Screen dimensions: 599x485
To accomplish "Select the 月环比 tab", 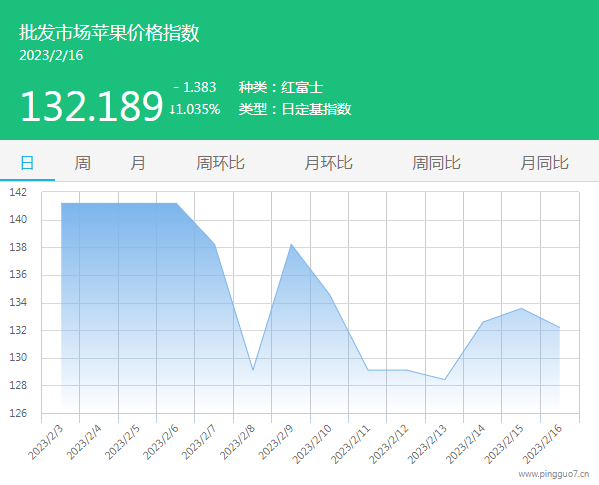I will click(x=329, y=163).
